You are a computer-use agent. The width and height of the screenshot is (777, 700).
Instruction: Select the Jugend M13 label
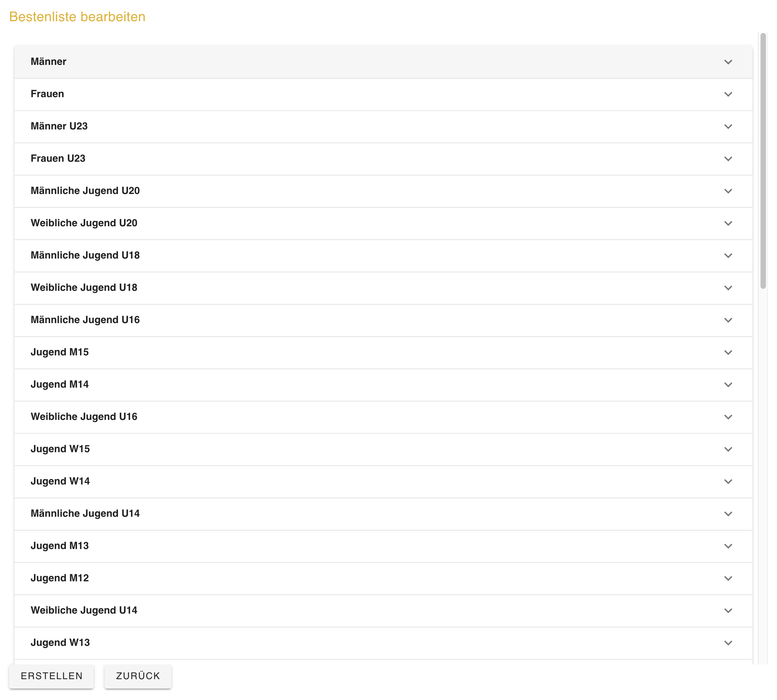pyautogui.click(x=59, y=546)
